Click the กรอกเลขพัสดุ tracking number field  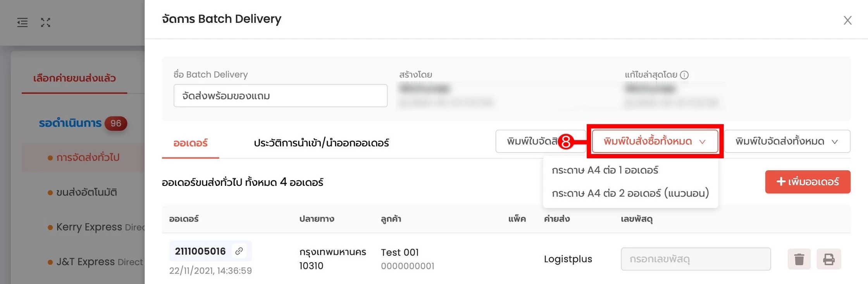(x=696, y=259)
